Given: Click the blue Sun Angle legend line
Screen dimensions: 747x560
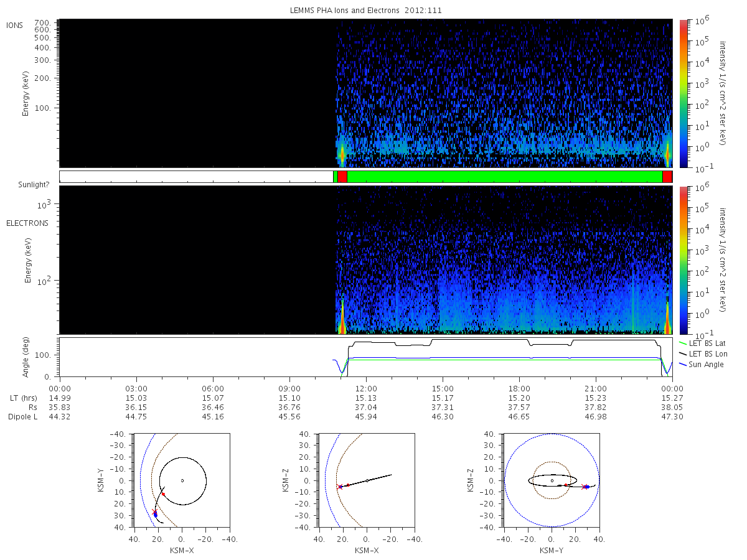Looking at the screenshot, I should pyautogui.click(x=682, y=365).
